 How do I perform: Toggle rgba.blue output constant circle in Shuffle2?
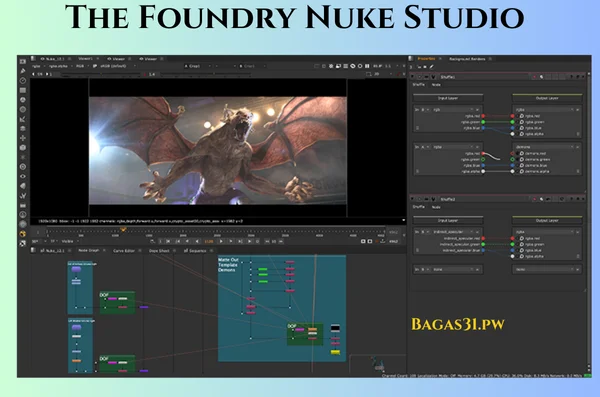[522, 250]
